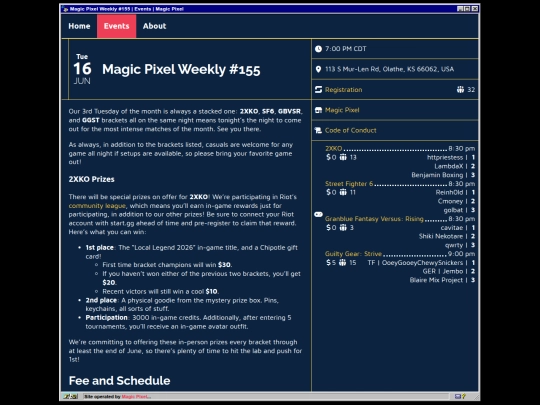Click the gamepad icon left of Granblue Fantasy
540x405 pixels.
318,214
